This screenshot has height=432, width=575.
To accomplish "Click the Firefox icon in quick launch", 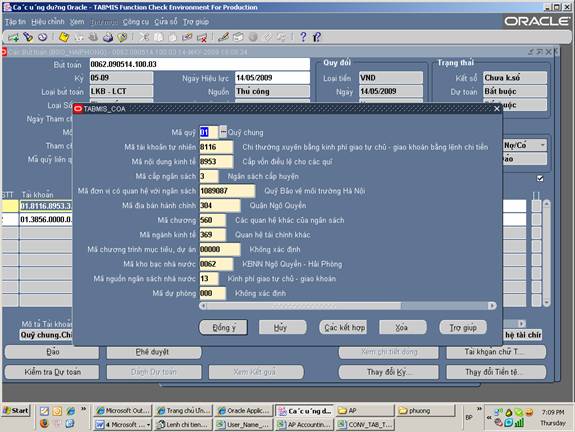I will pos(44,424).
